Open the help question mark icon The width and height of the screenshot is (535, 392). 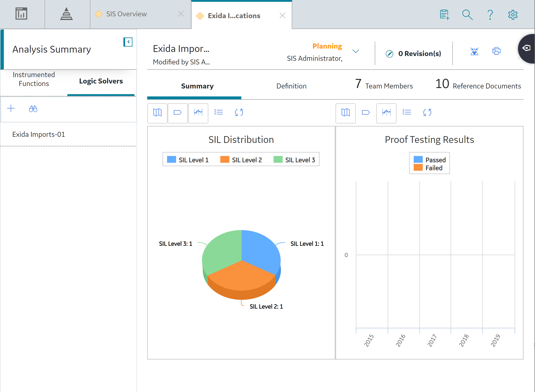(490, 15)
